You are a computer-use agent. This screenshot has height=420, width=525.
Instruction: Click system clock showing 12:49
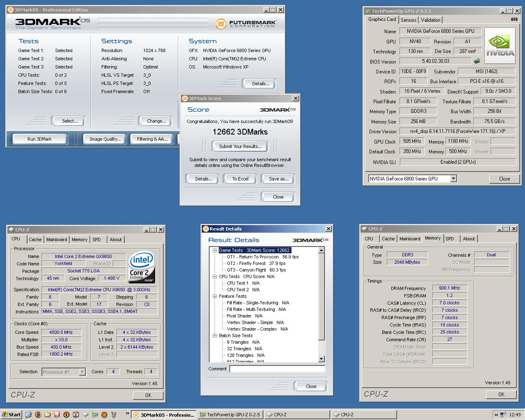click(x=515, y=415)
